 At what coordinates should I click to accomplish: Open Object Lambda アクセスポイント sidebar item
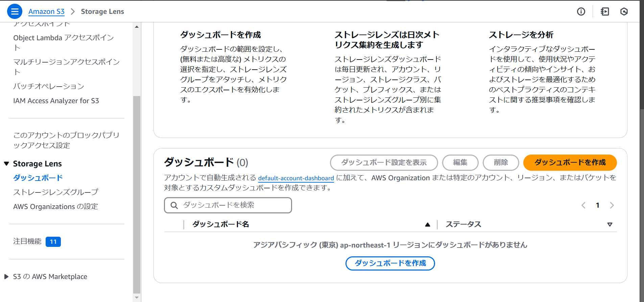[x=64, y=43]
